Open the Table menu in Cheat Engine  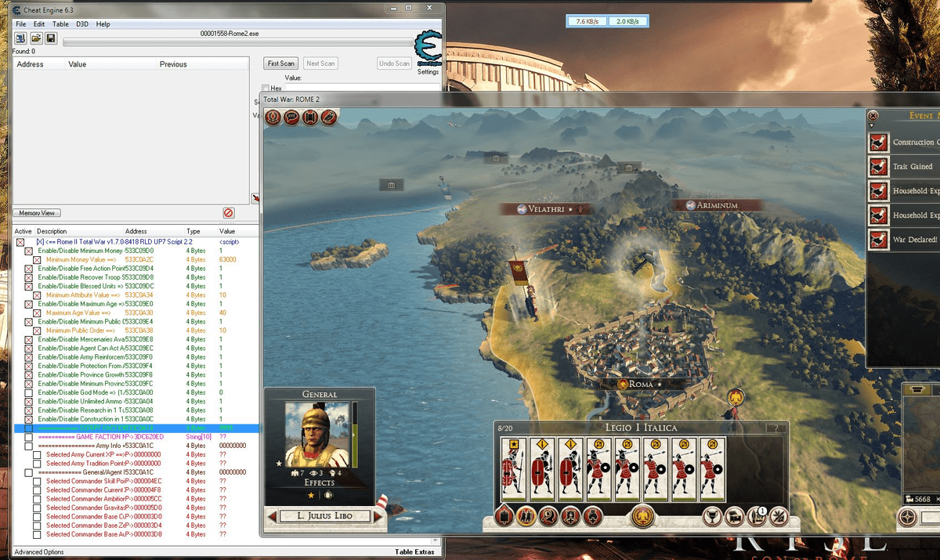pyautogui.click(x=60, y=24)
